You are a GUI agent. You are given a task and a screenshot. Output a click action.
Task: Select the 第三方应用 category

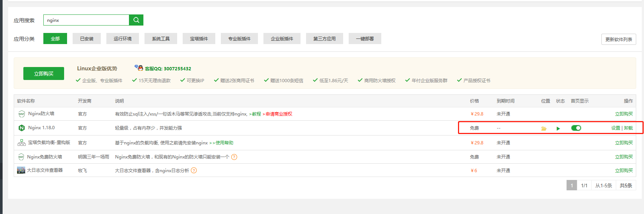(325, 39)
